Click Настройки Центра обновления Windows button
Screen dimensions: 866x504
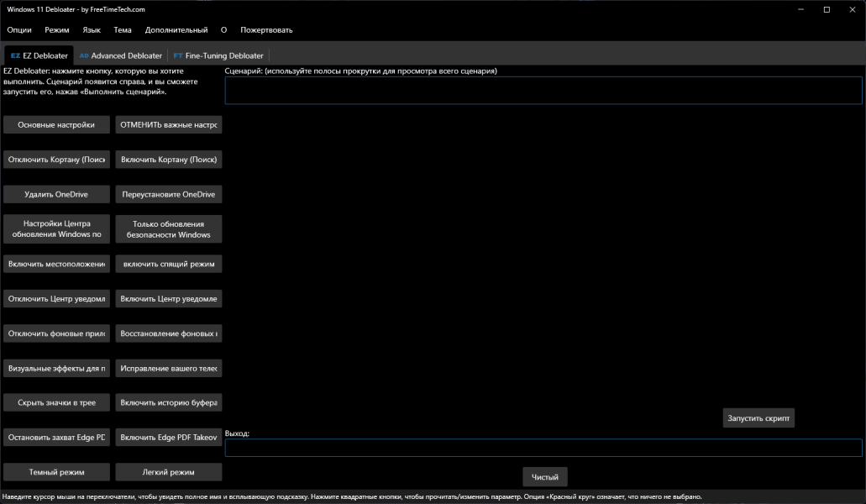tap(56, 229)
